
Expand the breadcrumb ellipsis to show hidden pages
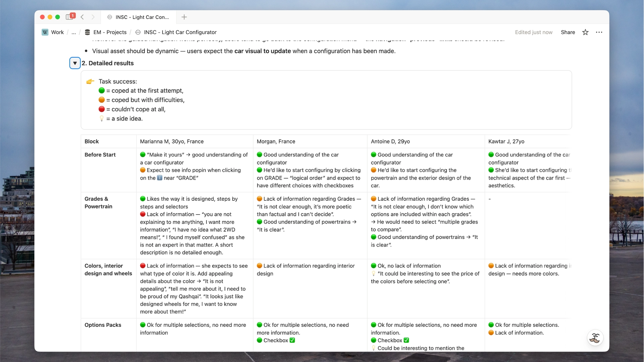click(73, 32)
